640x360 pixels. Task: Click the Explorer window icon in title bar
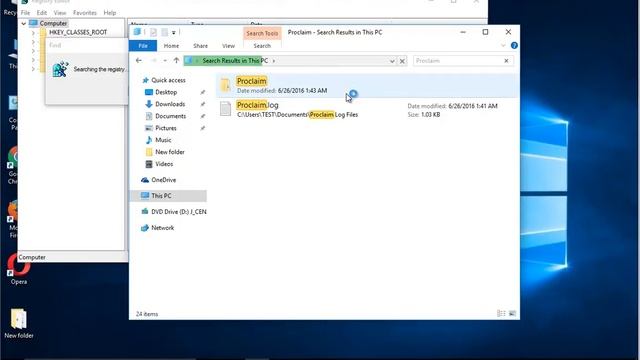[x=137, y=32]
